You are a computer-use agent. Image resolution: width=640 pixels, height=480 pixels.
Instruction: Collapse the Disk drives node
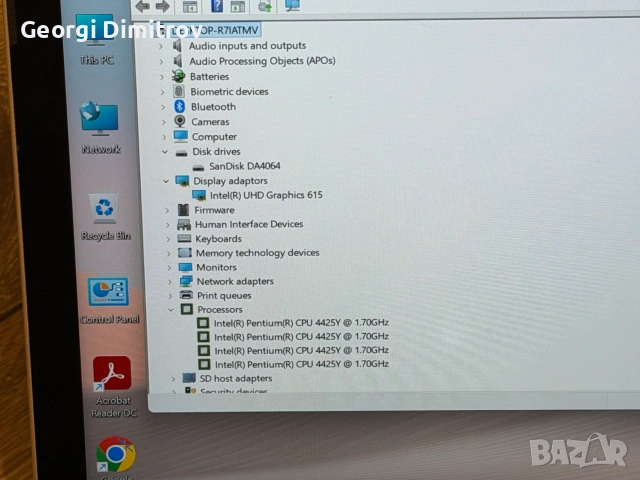165,152
